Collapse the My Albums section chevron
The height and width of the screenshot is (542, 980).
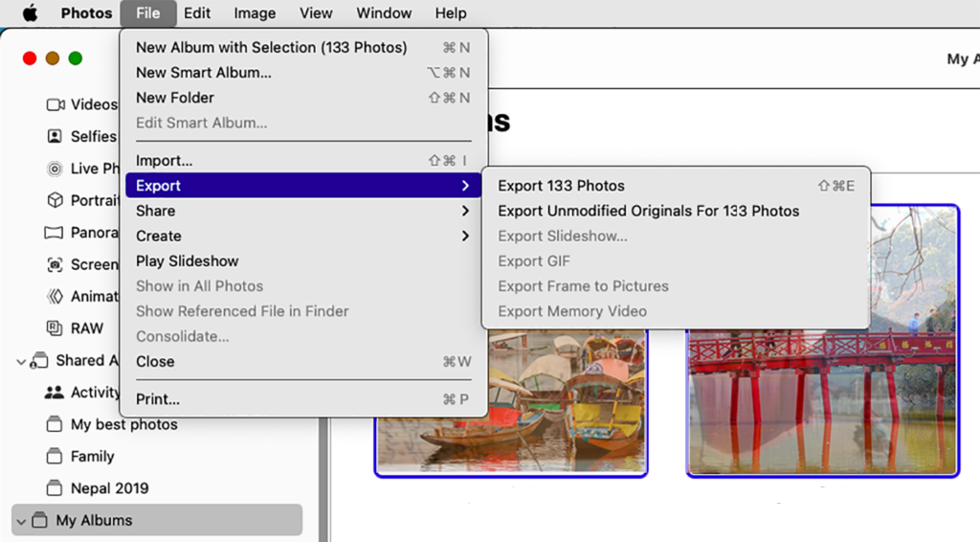click(x=21, y=521)
